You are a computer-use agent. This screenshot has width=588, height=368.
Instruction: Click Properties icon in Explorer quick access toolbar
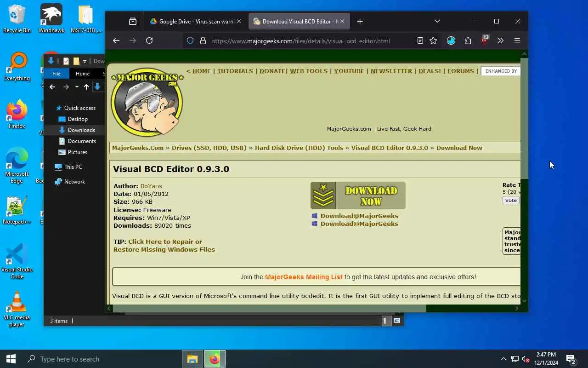[66, 61]
